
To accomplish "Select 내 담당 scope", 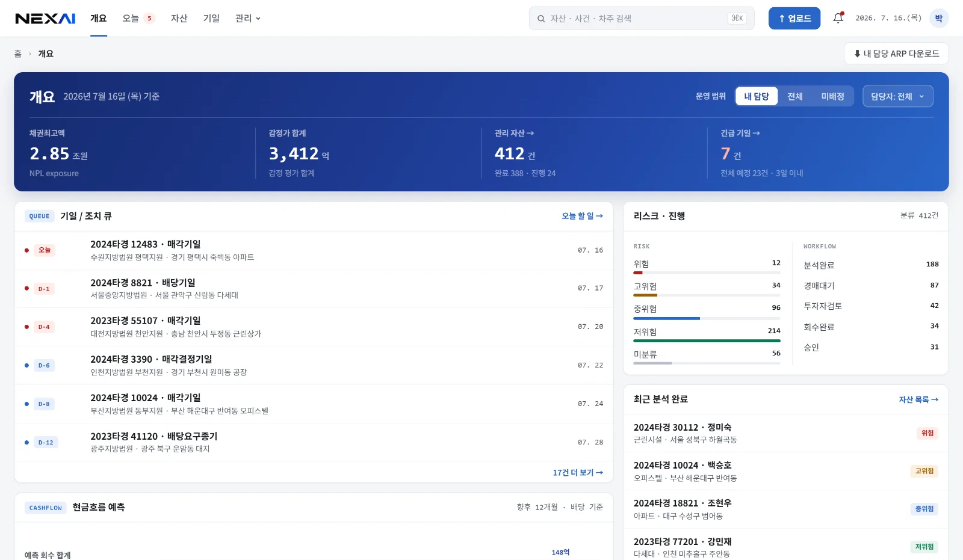I will pyautogui.click(x=757, y=96).
